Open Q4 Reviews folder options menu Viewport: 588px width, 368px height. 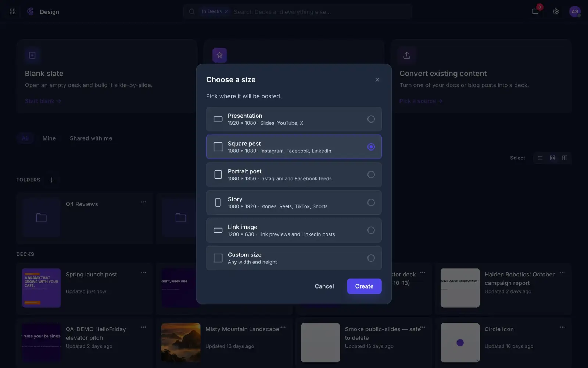click(143, 202)
